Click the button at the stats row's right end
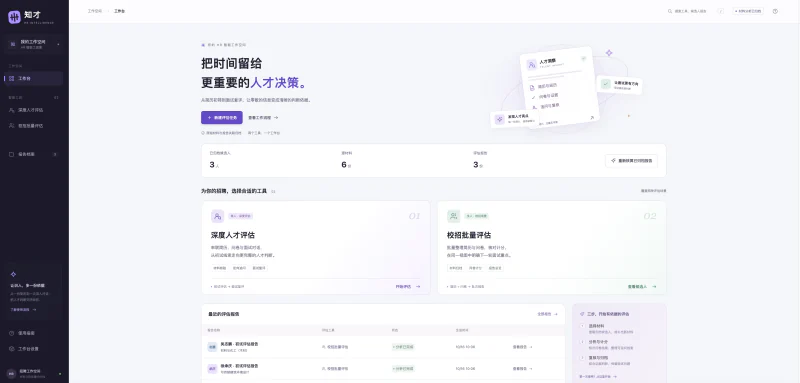 coord(631,161)
